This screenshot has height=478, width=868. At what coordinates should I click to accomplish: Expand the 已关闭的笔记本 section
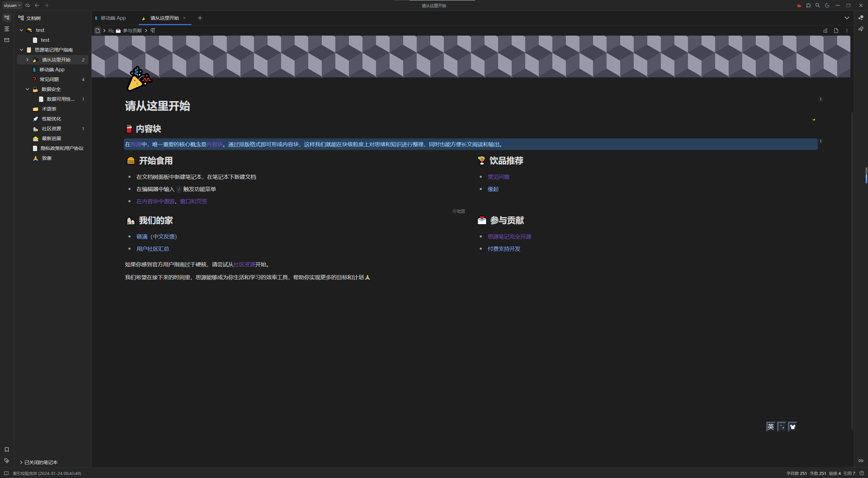pos(21,462)
